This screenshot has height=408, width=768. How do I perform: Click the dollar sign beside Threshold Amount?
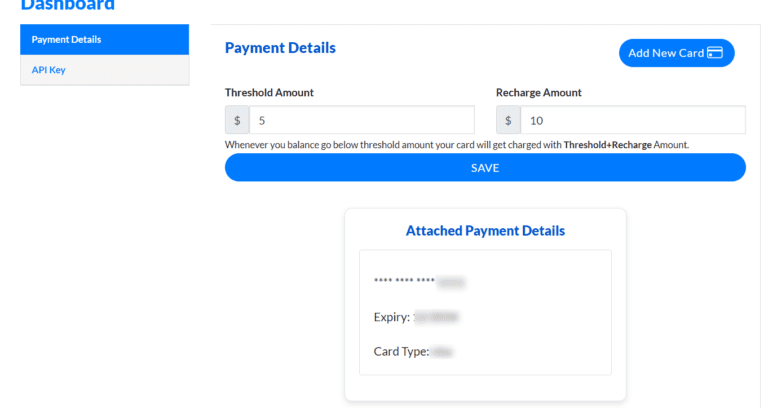pyautogui.click(x=237, y=120)
